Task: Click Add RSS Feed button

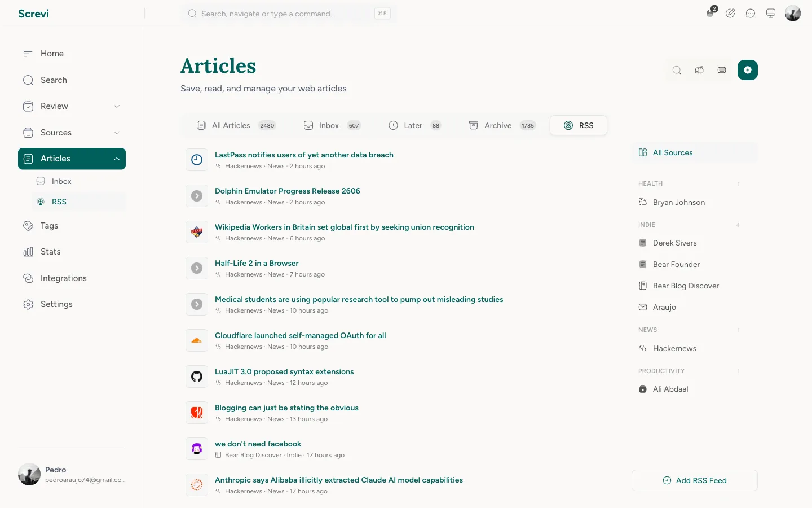Action: click(695, 480)
